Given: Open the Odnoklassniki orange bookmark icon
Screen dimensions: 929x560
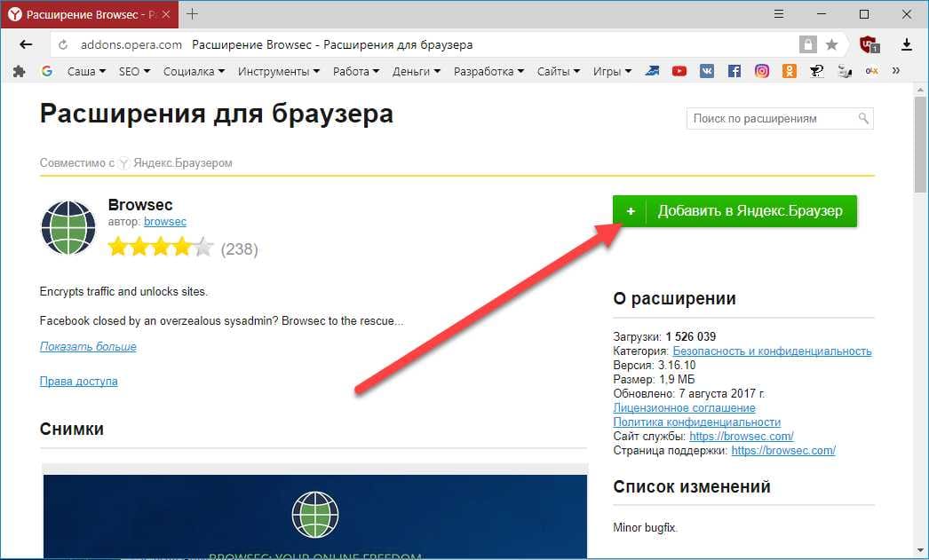Looking at the screenshot, I should (790, 71).
